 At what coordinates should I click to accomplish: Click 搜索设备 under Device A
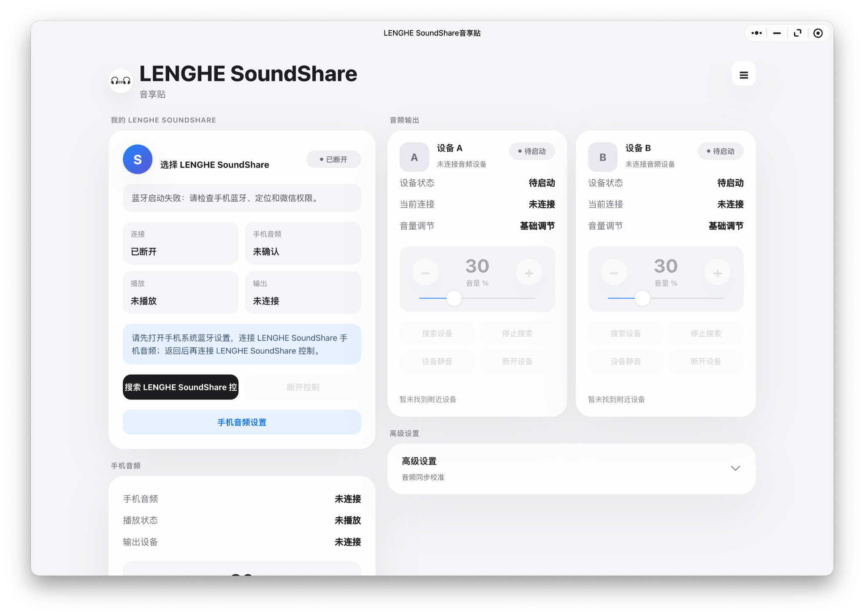coord(437,333)
